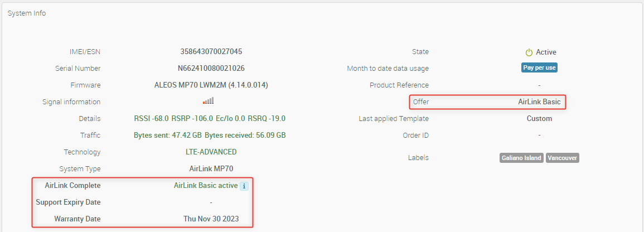Click the info icon beside AirLink Basic active

[x=244, y=186]
